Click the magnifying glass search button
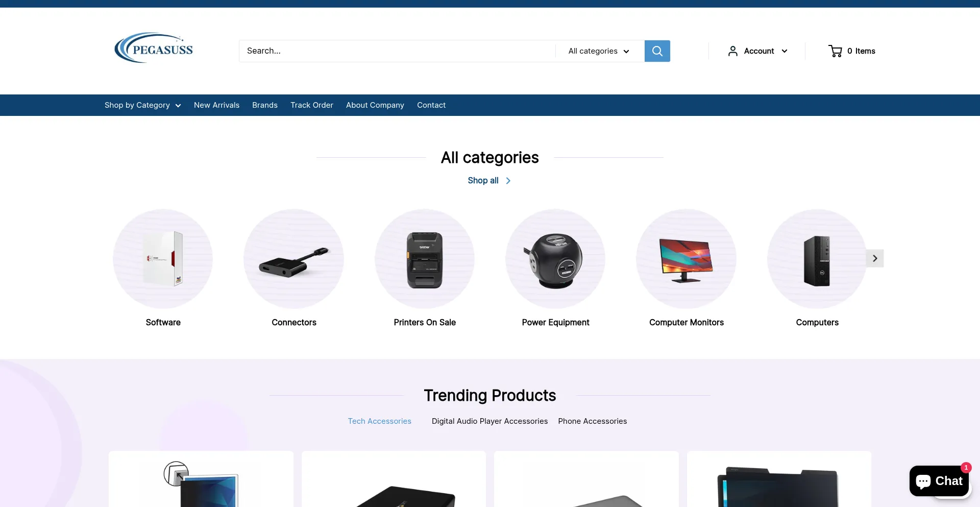The image size is (980, 507). pyautogui.click(x=657, y=51)
